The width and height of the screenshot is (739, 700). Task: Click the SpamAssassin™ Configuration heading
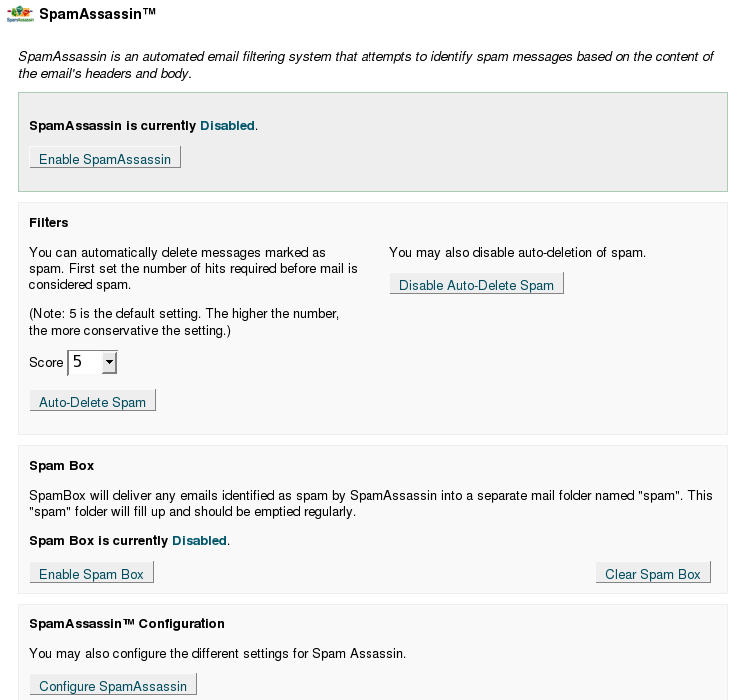coord(127,624)
